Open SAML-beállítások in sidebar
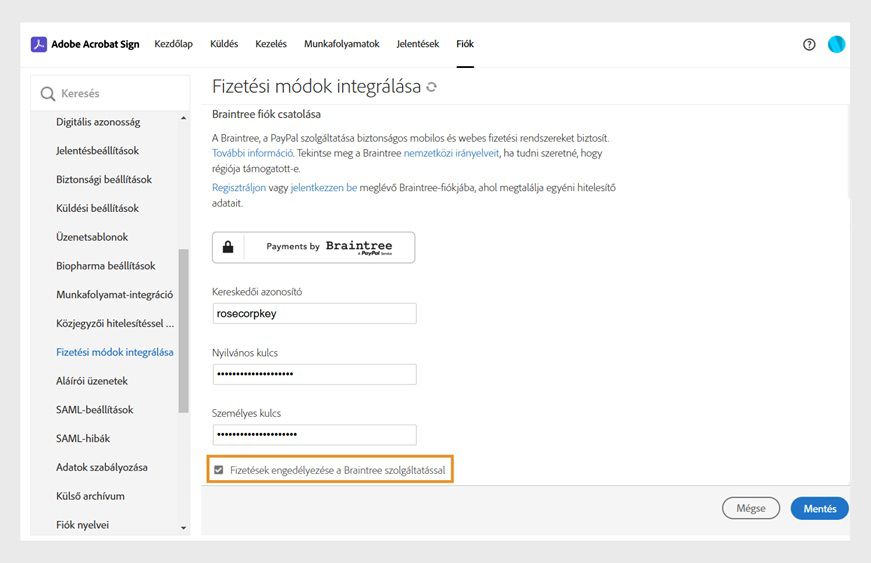This screenshot has height=563, width=871. (x=94, y=410)
